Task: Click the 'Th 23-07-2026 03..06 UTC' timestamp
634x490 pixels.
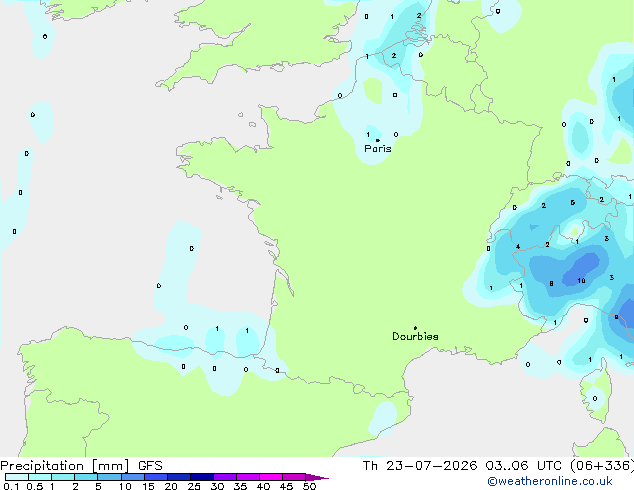Action: (462, 466)
